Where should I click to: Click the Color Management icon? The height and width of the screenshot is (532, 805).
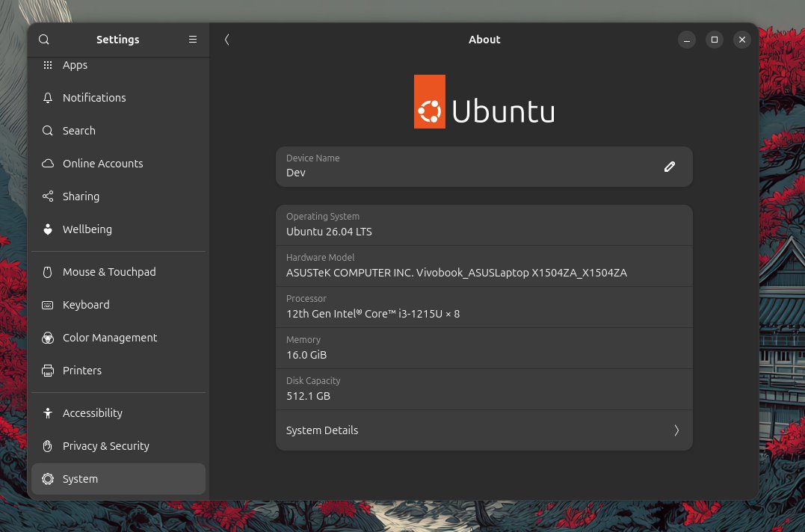click(x=48, y=338)
